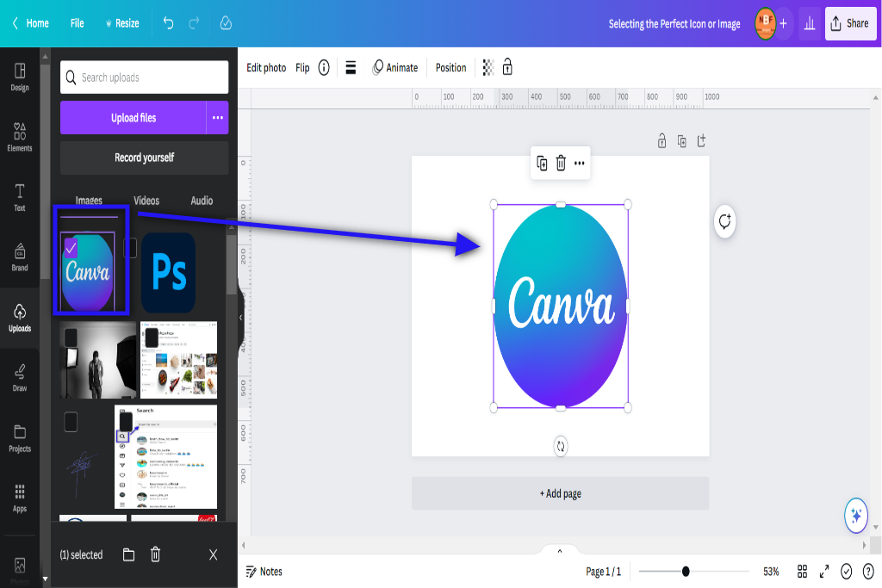Image resolution: width=882 pixels, height=588 pixels.
Task: Open the File menu
Action: click(x=77, y=23)
